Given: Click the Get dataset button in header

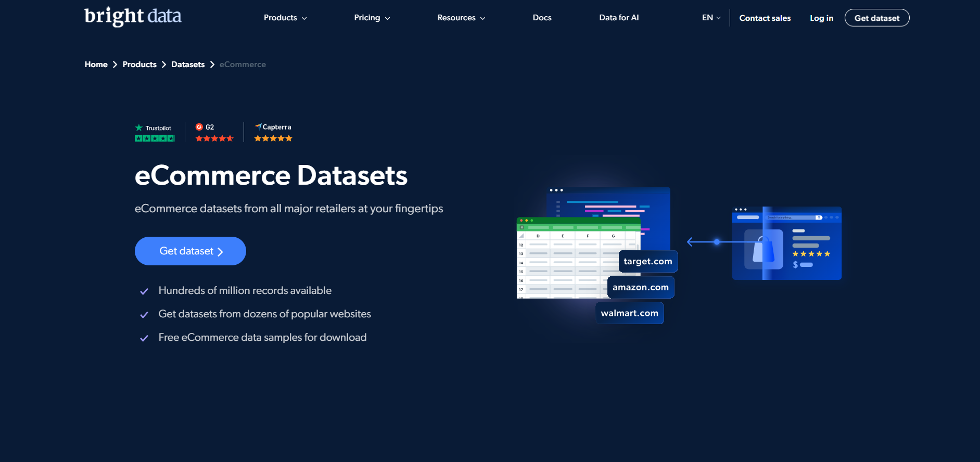Looking at the screenshot, I should pyautogui.click(x=876, y=18).
